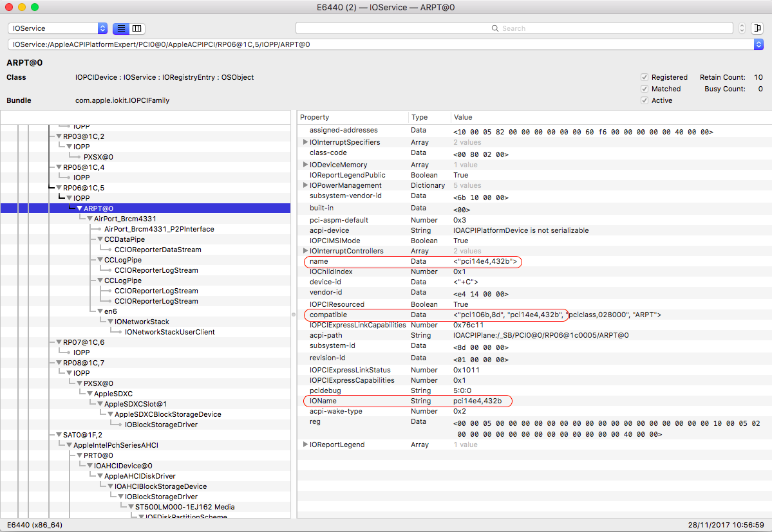Screen dimensions: 772x532
Task: Select the IONetworkStackUserClient entry
Action: [169, 332]
